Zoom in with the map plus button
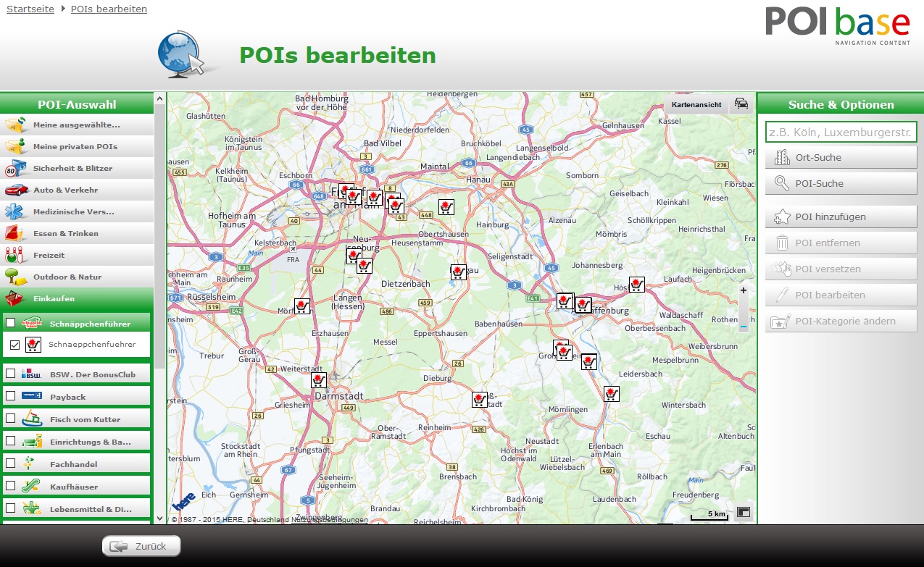Screen dimensions: 924x567 [x=743, y=291]
